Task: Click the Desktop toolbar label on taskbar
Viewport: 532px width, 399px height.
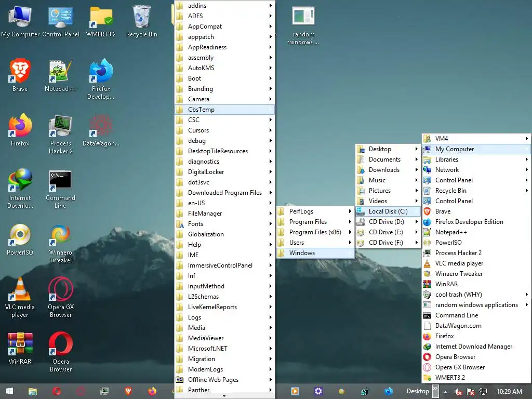Action: click(418, 391)
